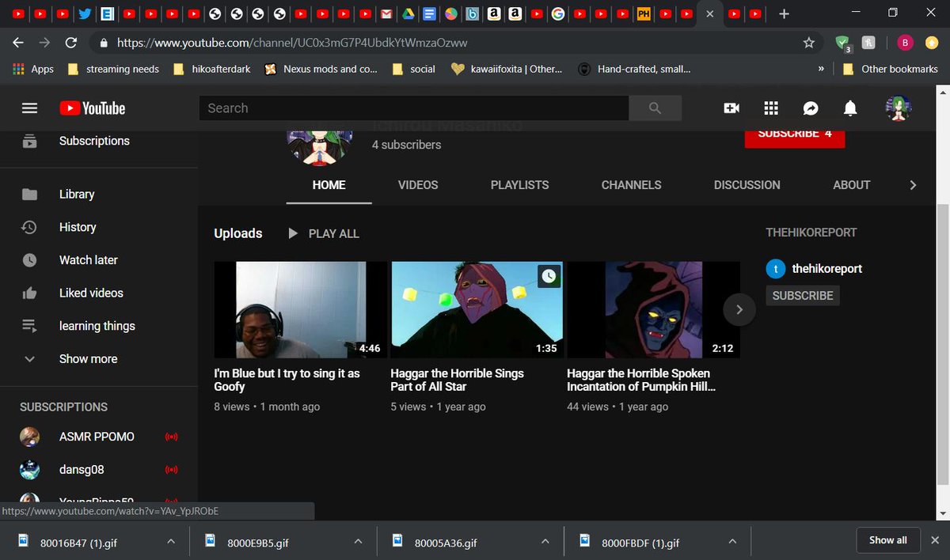Add Haggar All Star video to Watch later
Screen dimensions: 950x560
click(x=549, y=276)
